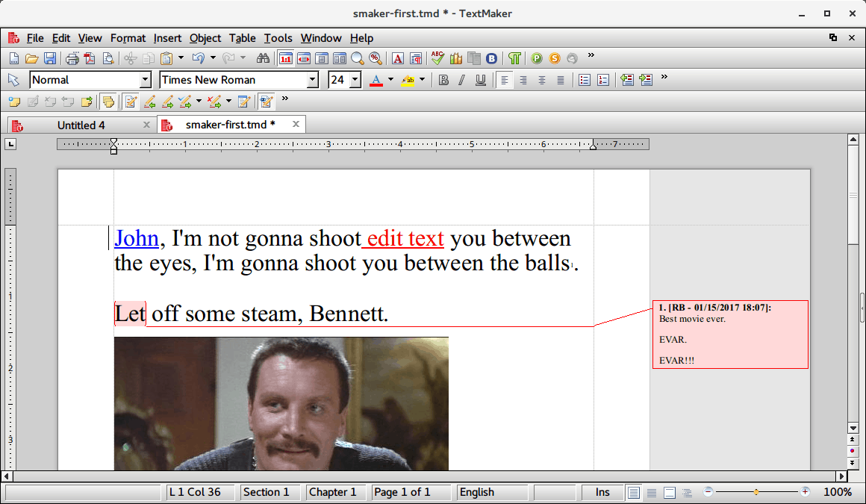Expand the font color dropdown arrow
Image resolution: width=866 pixels, height=504 pixels.
coord(391,80)
